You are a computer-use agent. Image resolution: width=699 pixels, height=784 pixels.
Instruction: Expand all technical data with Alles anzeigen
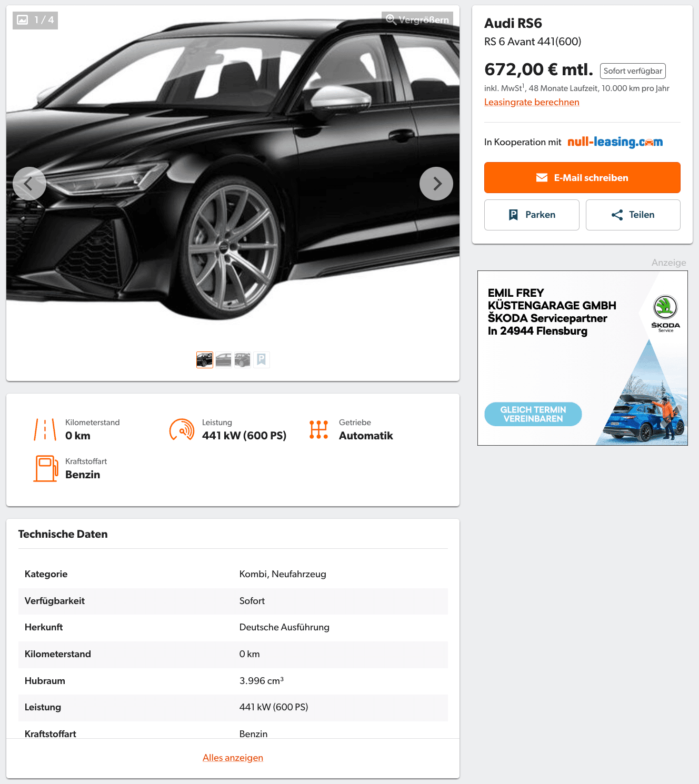(233, 758)
